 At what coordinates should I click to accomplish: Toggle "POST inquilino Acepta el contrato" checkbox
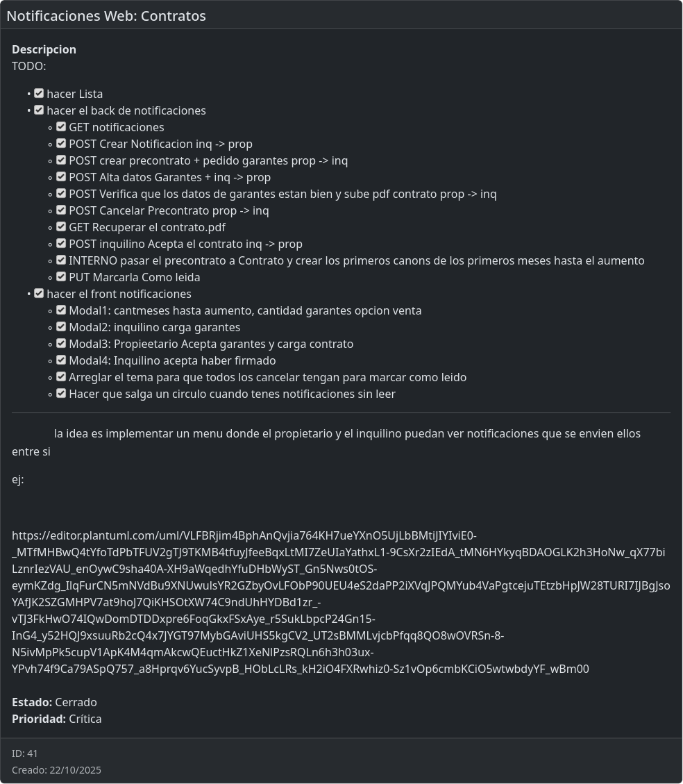[x=61, y=243]
